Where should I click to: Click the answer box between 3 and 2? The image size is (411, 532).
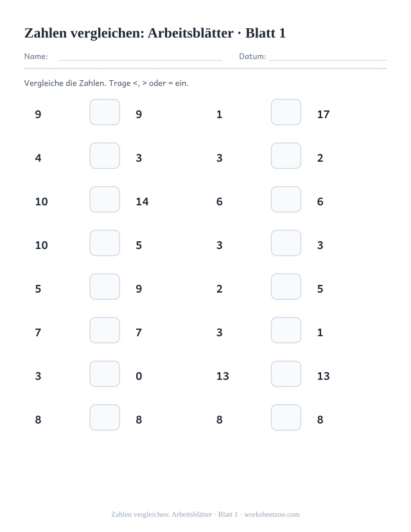tap(286, 156)
